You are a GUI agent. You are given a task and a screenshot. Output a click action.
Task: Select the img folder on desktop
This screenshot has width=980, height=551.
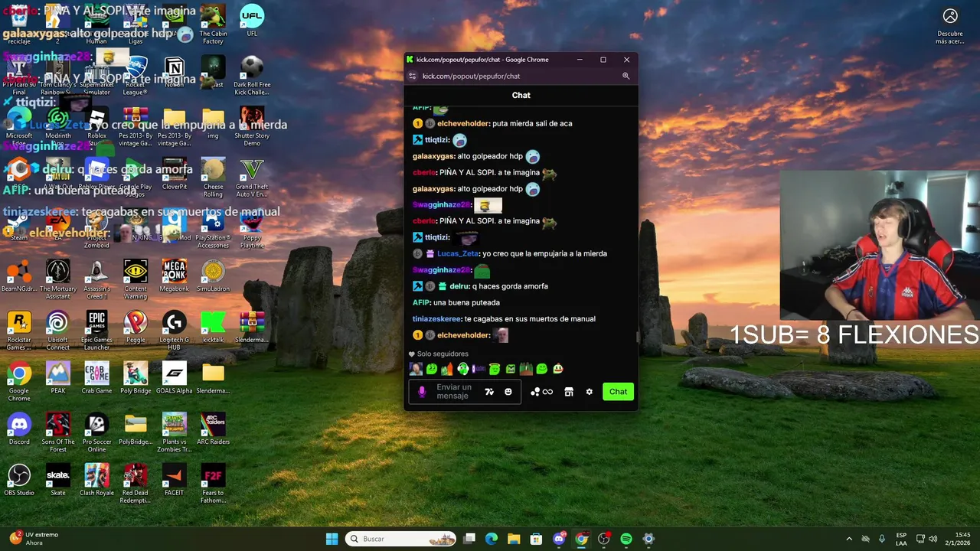213,123
